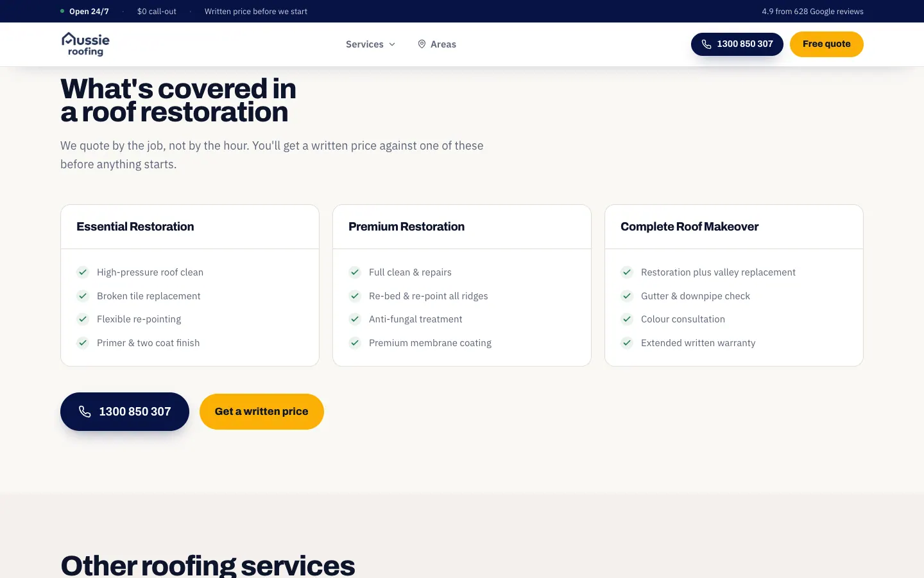Screen dimensions: 924x578
Task: Click the check icon beside Colour consultation
Action: click(627, 319)
